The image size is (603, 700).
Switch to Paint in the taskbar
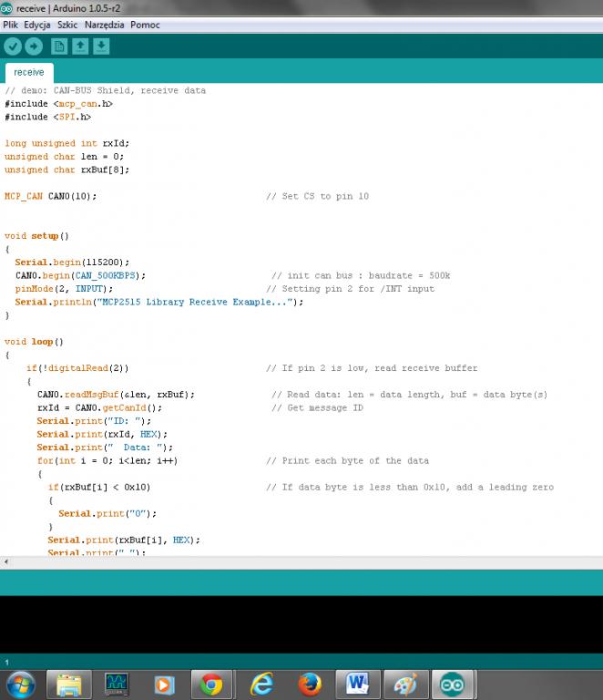405,685
